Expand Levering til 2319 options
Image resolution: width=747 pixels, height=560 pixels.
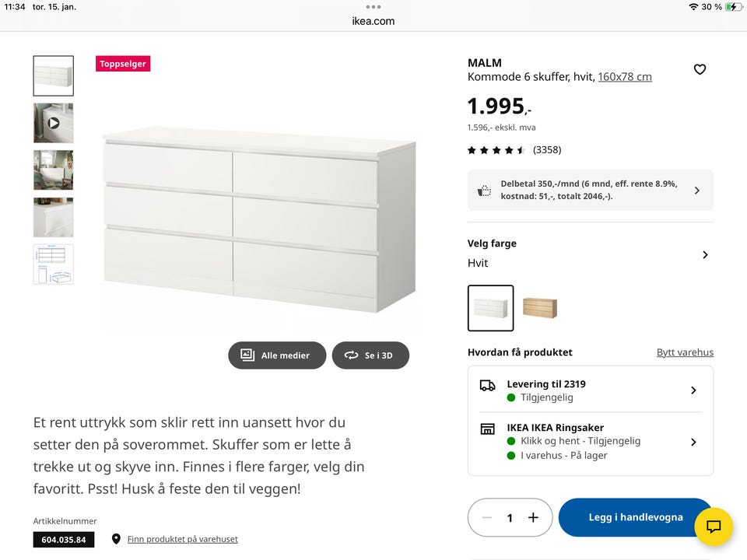[693, 390]
